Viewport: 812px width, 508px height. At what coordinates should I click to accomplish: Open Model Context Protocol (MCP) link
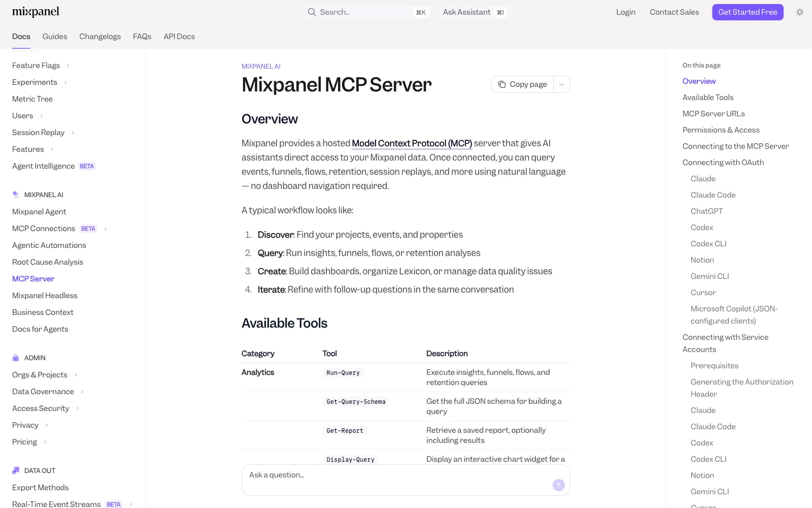(412, 143)
